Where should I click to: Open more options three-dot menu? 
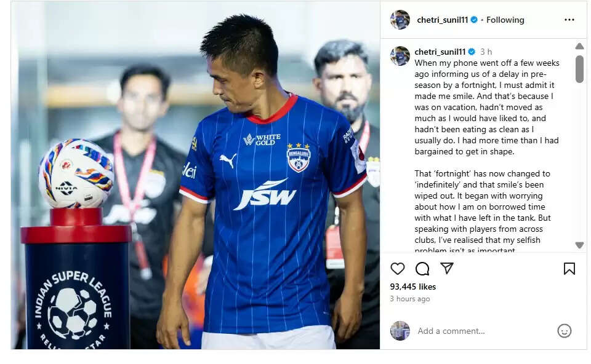click(x=569, y=20)
